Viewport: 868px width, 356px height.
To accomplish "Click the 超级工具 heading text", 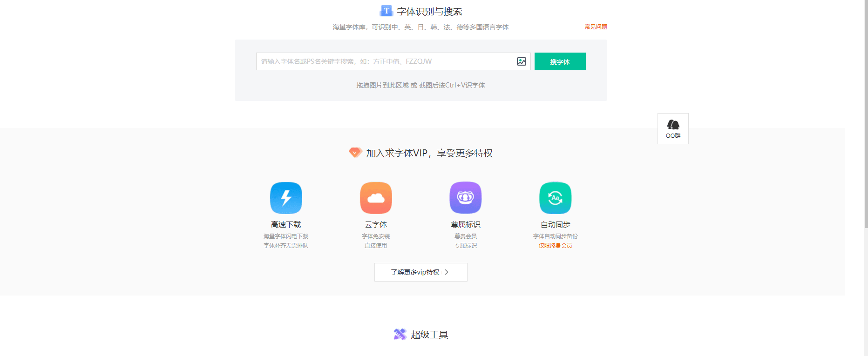I will (x=429, y=335).
